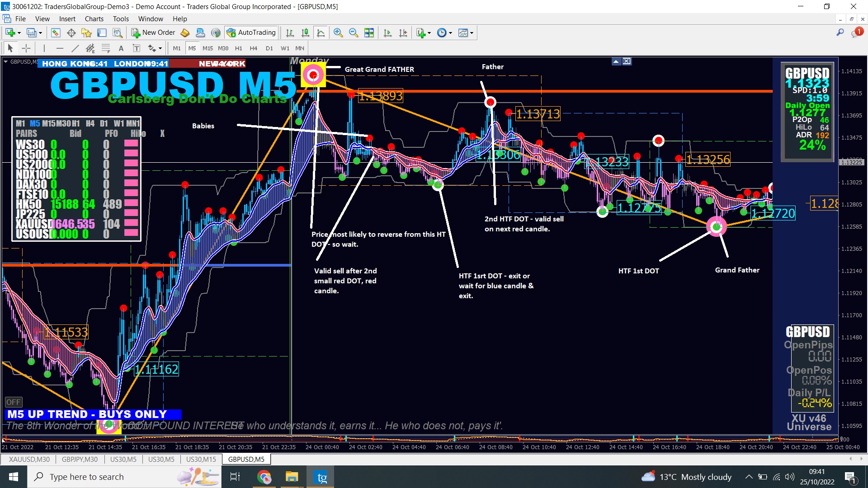Click the Zoom Out magnifier icon
Image resolution: width=868 pixels, height=488 pixels.
(353, 33)
